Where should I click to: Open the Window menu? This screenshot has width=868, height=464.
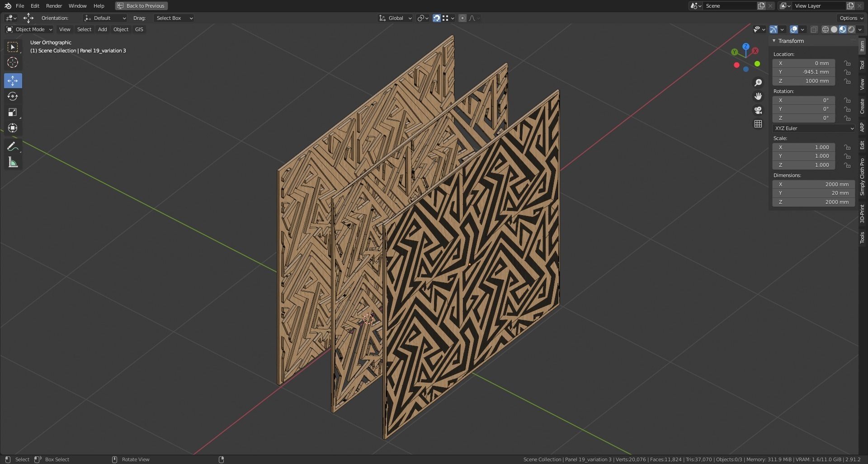click(77, 6)
